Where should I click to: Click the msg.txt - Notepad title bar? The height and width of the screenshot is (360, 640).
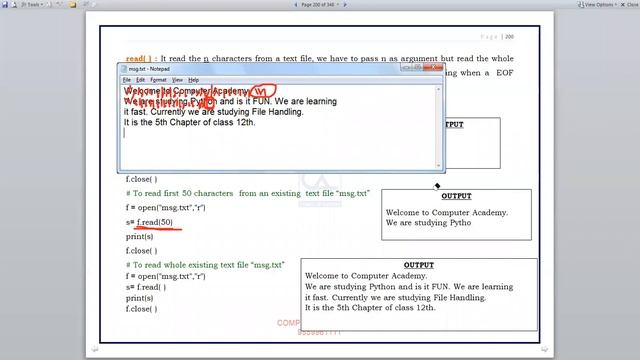click(261, 69)
